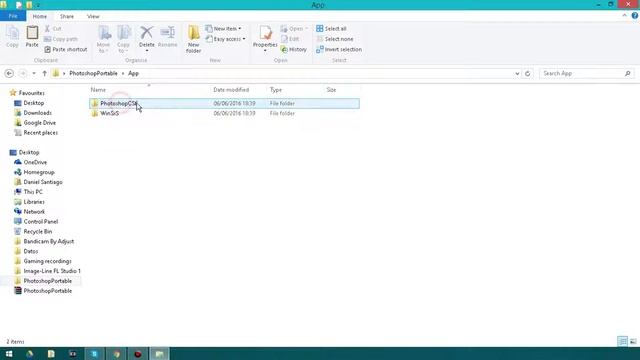Click PhotoshopPortable in the address breadcrumb
This screenshot has width=640, height=360.
93,73
